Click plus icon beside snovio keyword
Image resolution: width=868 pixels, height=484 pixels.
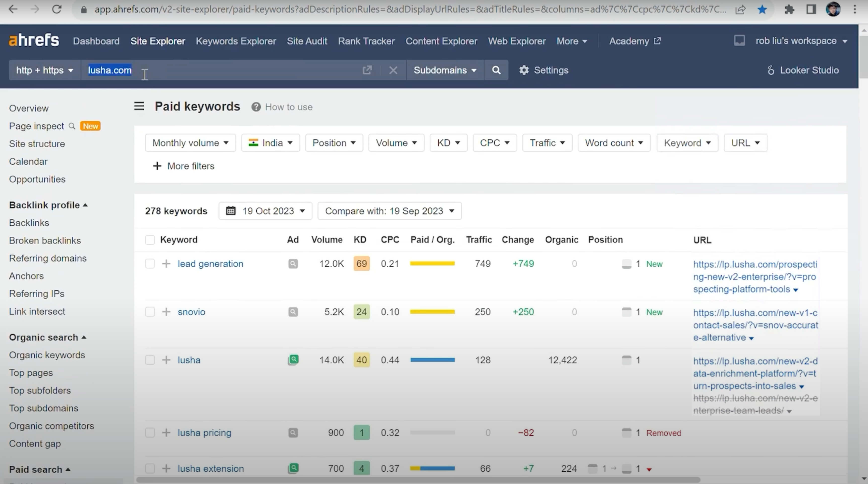pos(166,312)
